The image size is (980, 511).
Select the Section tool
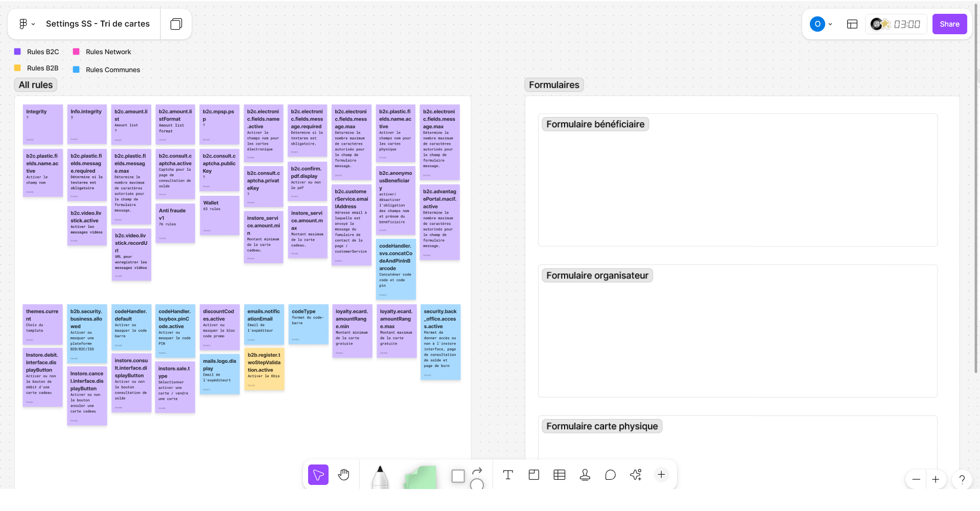point(534,475)
